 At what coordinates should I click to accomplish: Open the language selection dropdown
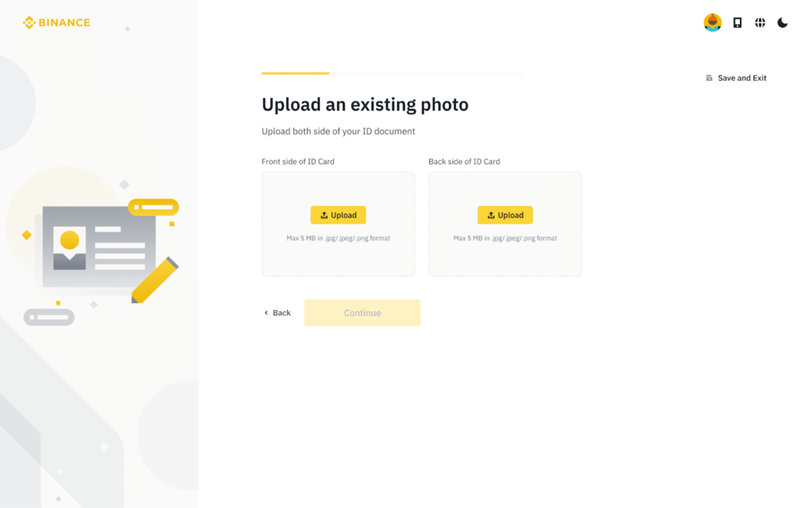[x=760, y=22]
